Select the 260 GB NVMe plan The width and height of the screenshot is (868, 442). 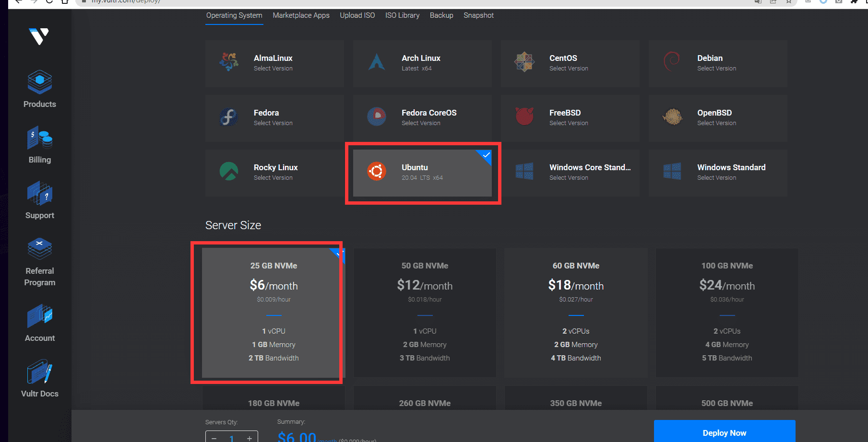pyautogui.click(x=425, y=399)
